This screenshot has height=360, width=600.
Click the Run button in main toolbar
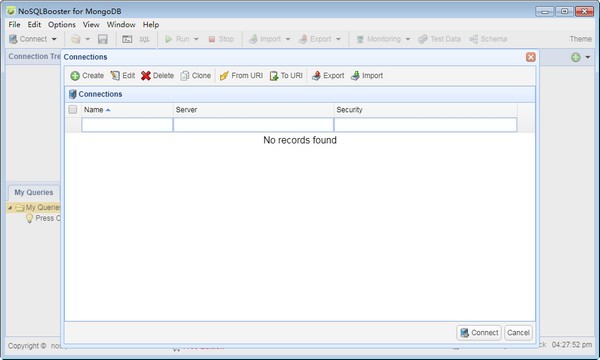click(x=177, y=39)
